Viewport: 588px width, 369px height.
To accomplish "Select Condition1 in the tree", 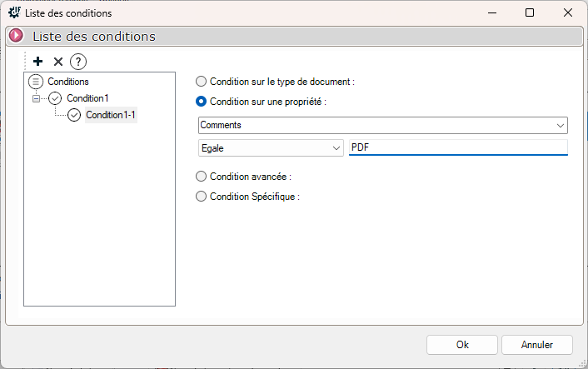I will click(87, 98).
